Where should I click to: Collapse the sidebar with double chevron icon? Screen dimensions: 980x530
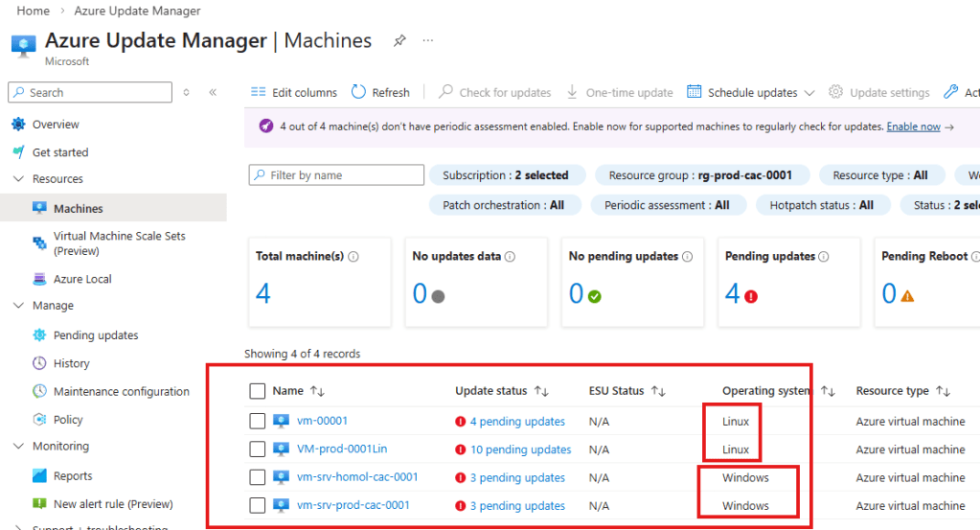[x=213, y=92]
